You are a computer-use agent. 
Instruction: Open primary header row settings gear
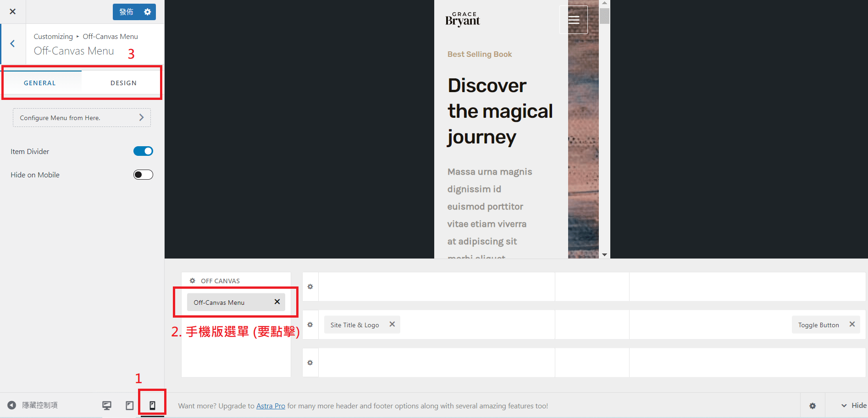coord(310,324)
